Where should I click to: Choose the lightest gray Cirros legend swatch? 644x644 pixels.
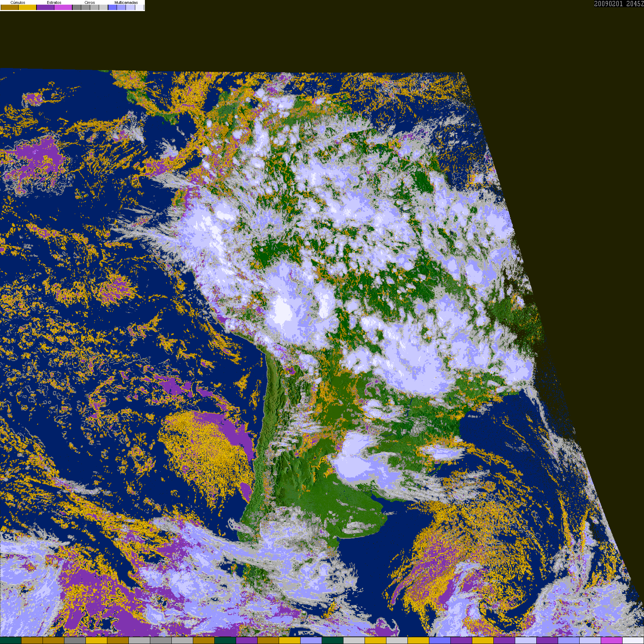103,8
